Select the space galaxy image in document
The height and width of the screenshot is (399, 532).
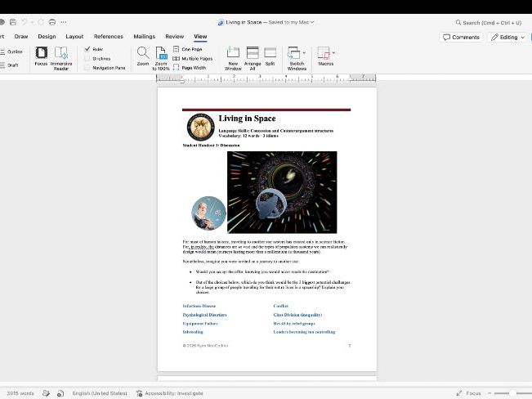click(x=282, y=192)
